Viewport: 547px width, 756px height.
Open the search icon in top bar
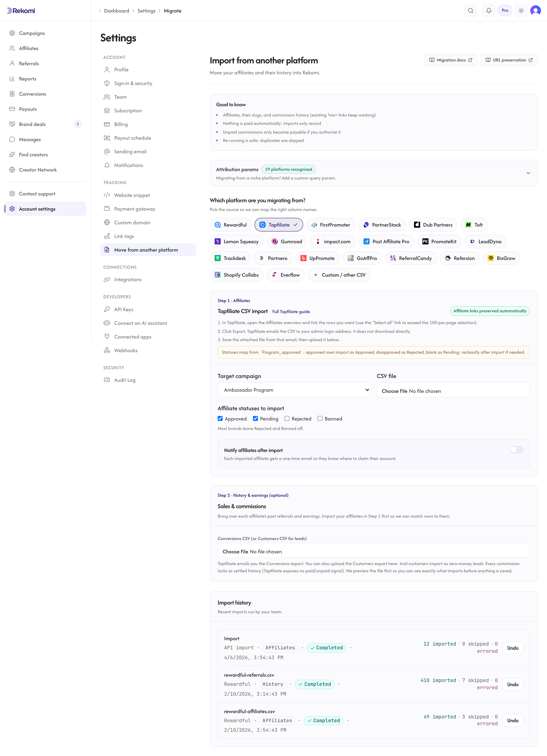click(x=470, y=11)
